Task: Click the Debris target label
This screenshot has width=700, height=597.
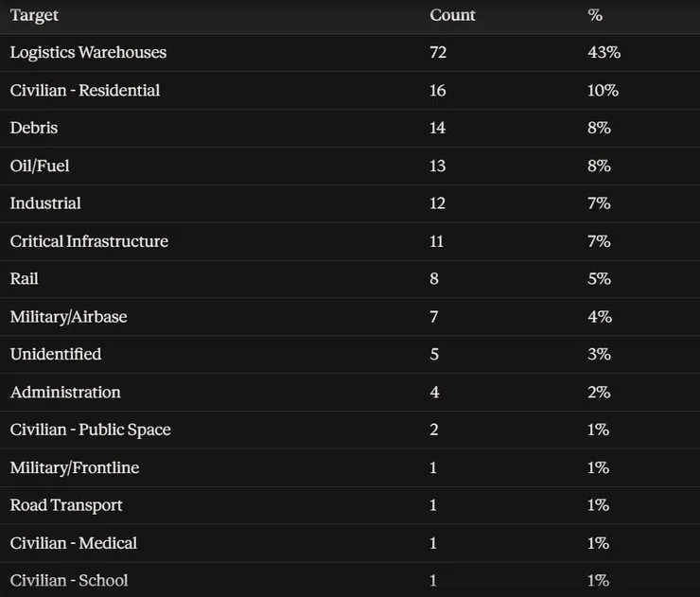Action: 34,128
